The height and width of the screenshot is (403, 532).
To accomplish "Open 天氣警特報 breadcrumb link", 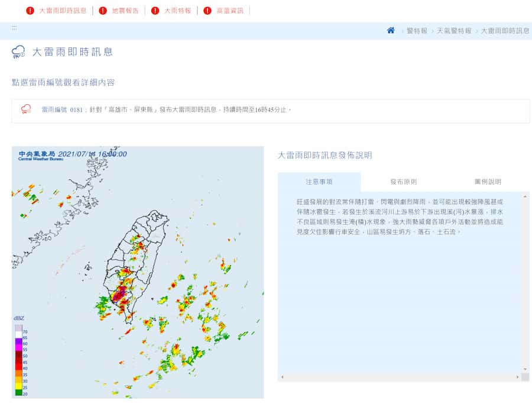I will [x=454, y=31].
